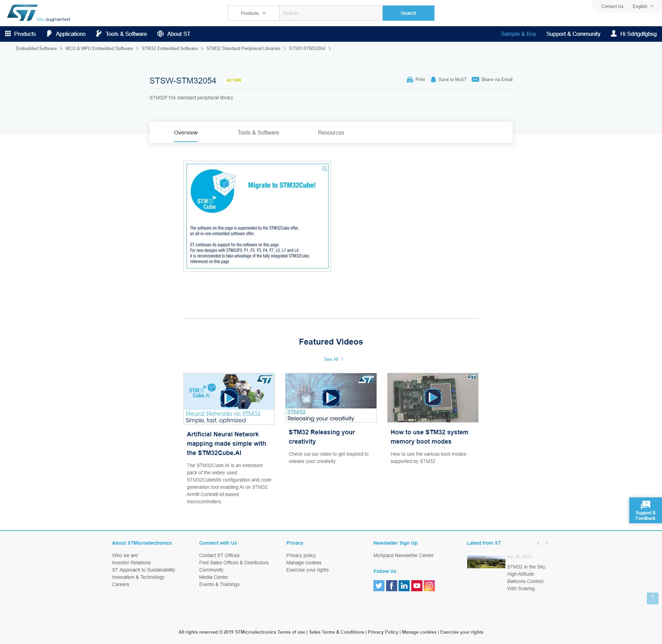Click the back-to-top arrow button
Viewport: 662px width, 644px height.
click(x=652, y=598)
